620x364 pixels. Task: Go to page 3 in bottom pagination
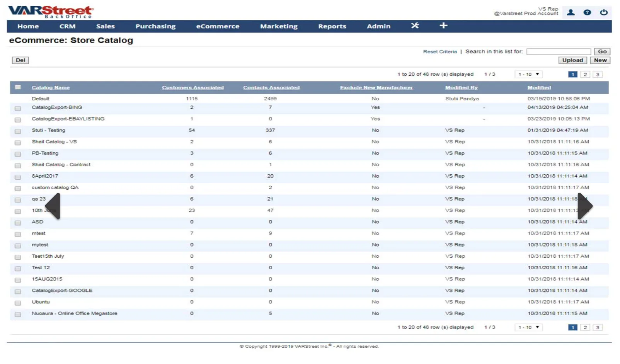coord(598,328)
